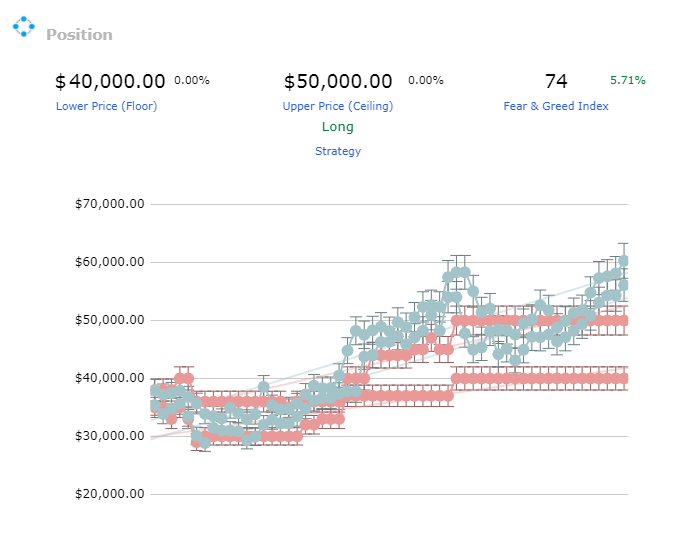Click the Position panel title
The height and width of the screenshot is (544, 682).
79,35
